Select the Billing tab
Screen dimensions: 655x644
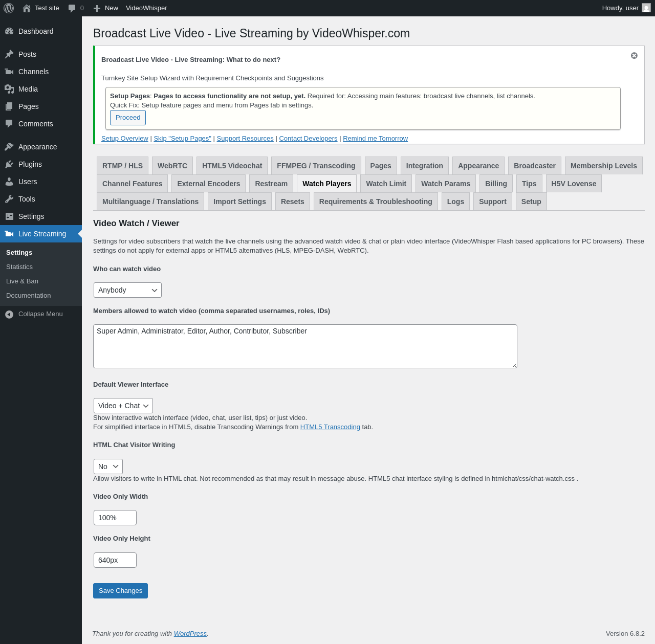[496, 184]
